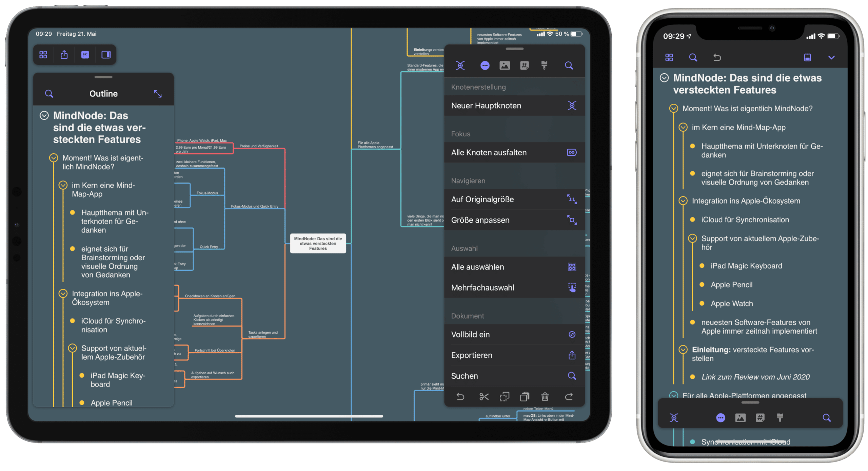The image size is (868, 471).
Task: Tap undo icon in iPhone top toolbar
Action: pos(717,57)
